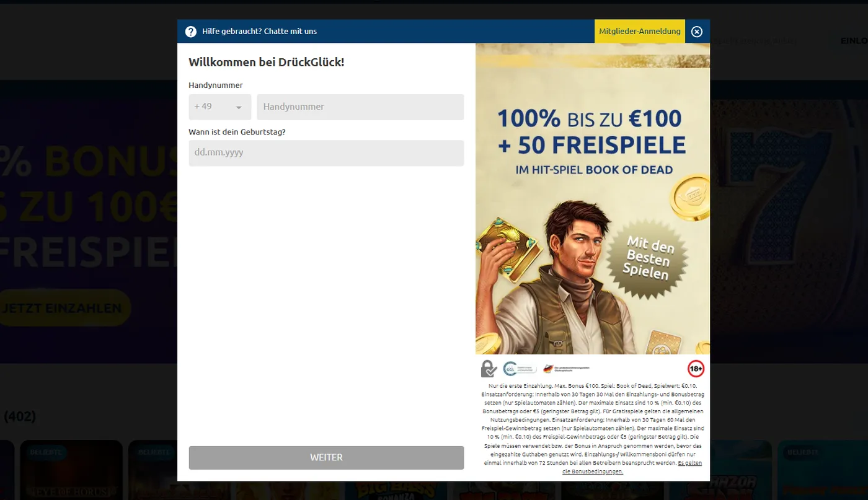The image size is (868, 500).
Task: Select the dd.mm.yyyy birthday field
Action: (x=326, y=153)
